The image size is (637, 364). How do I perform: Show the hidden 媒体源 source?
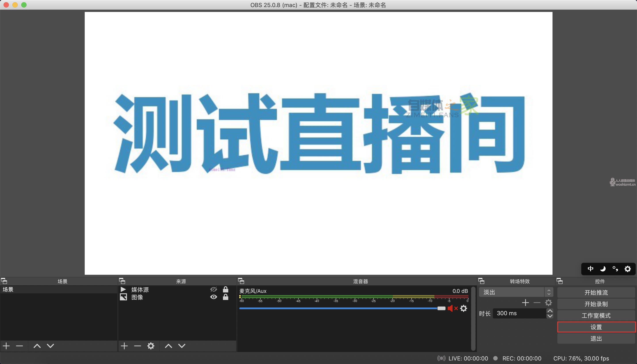click(213, 290)
